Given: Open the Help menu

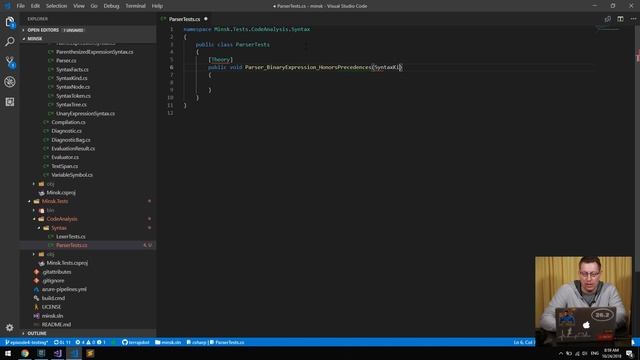Looking at the screenshot, I should pos(157,6).
